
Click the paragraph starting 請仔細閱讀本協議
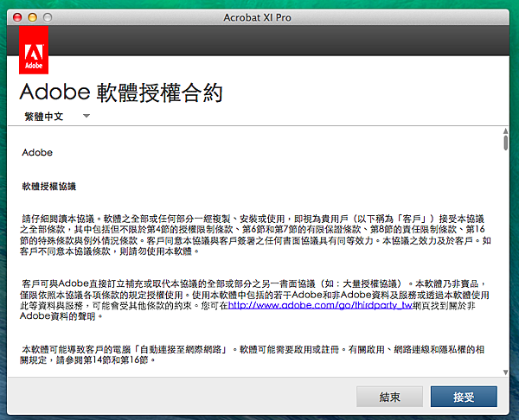coord(255,235)
